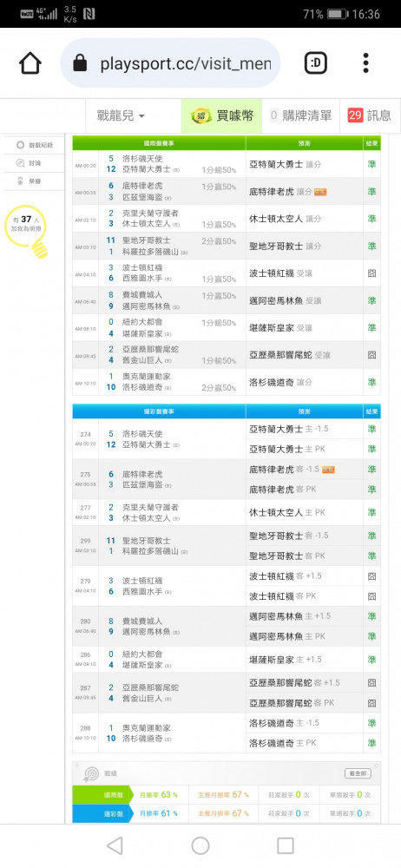Open 遊戲紀錄 in the sidebar

point(35,145)
